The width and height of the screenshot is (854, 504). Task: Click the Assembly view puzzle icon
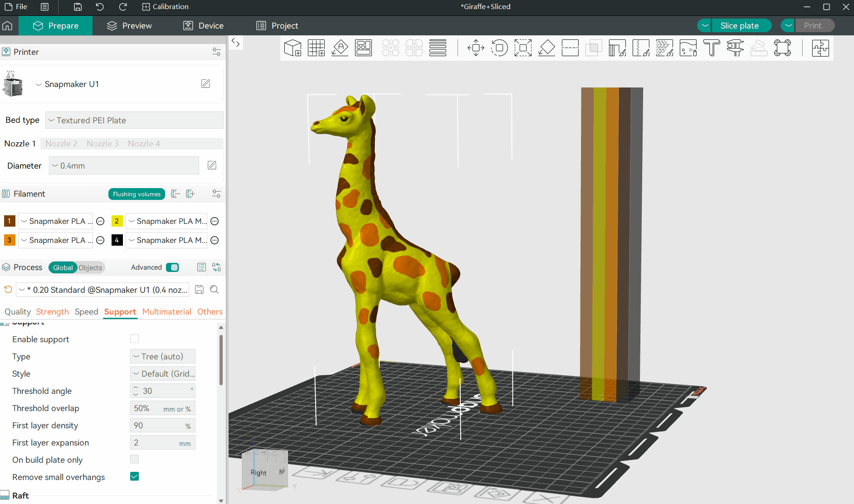click(820, 48)
